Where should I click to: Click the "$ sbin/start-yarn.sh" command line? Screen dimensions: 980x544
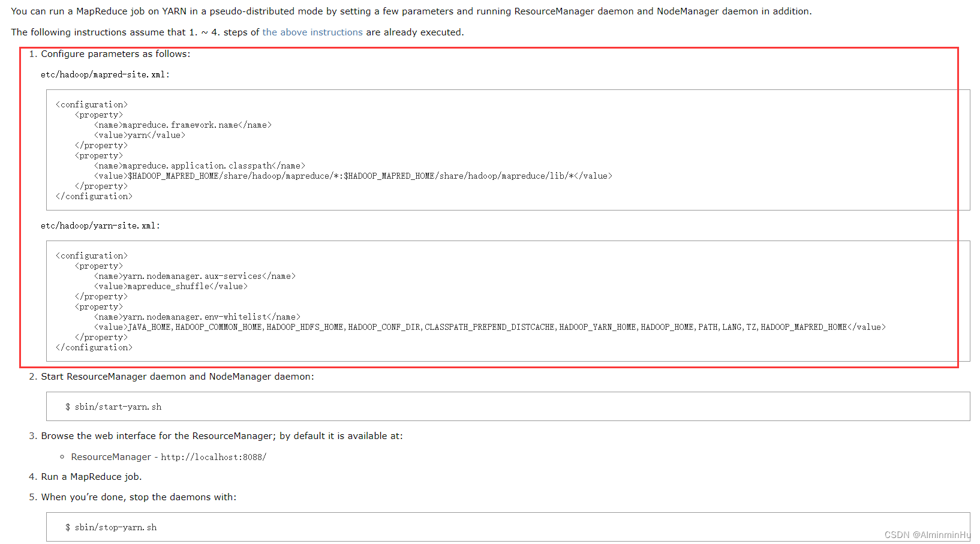point(113,407)
